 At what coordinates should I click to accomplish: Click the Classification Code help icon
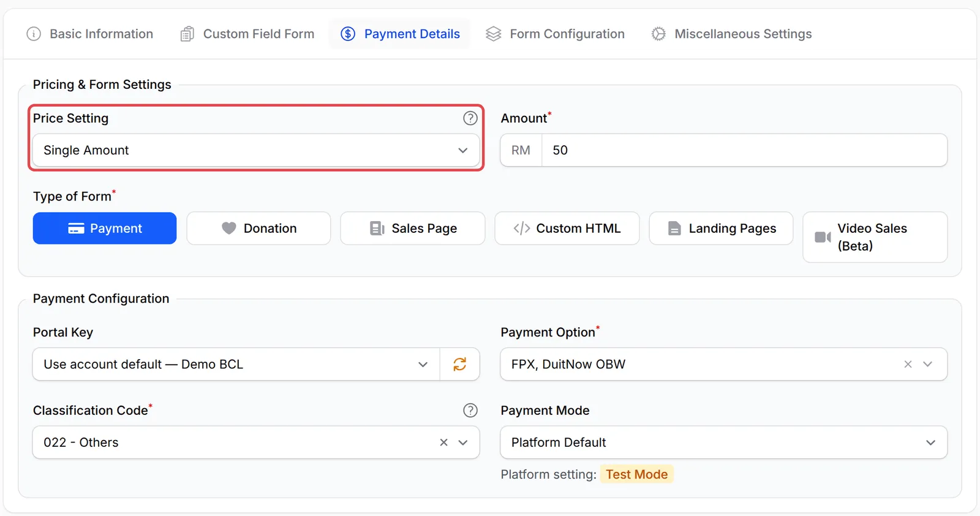pos(470,411)
